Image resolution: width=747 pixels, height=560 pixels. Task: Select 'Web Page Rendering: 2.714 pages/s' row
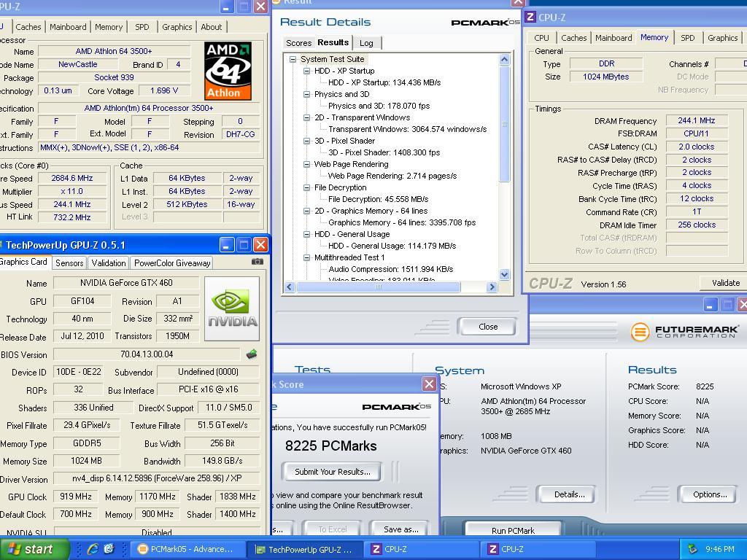point(392,176)
